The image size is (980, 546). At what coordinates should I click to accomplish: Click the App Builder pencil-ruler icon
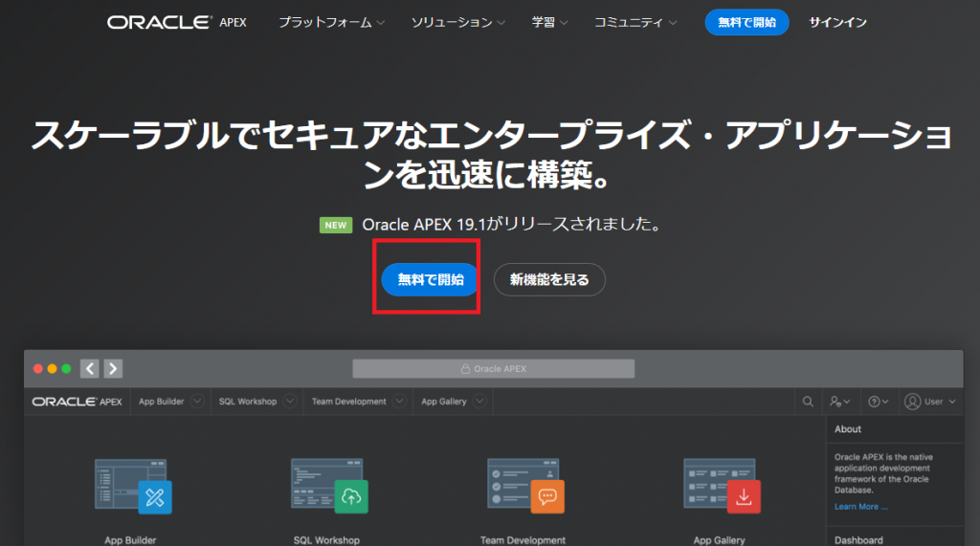pyautogui.click(x=154, y=497)
